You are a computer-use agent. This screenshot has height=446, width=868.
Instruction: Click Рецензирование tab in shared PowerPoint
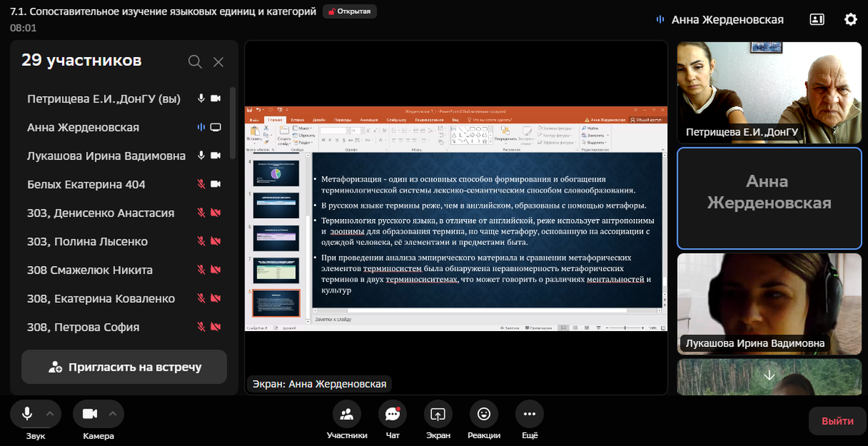click(x=431, y=120)
